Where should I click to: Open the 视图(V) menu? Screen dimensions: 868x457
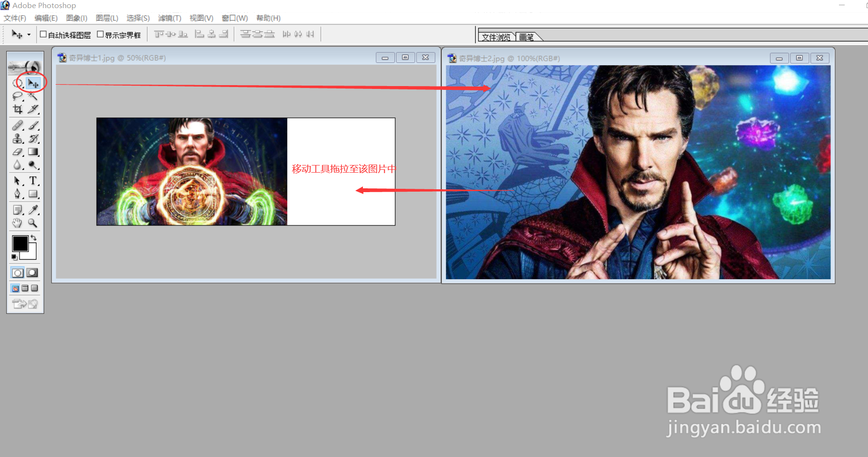click(x=202, y=18)
